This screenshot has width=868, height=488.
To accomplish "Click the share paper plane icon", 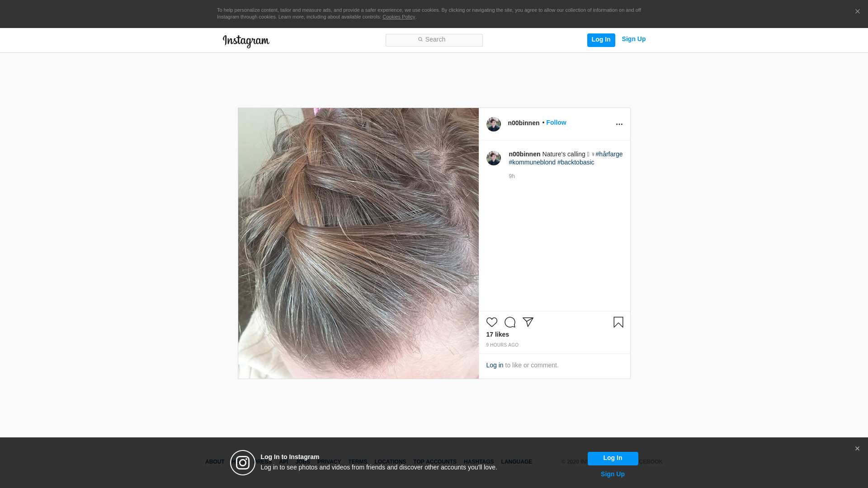I will [x=528, y=322].
